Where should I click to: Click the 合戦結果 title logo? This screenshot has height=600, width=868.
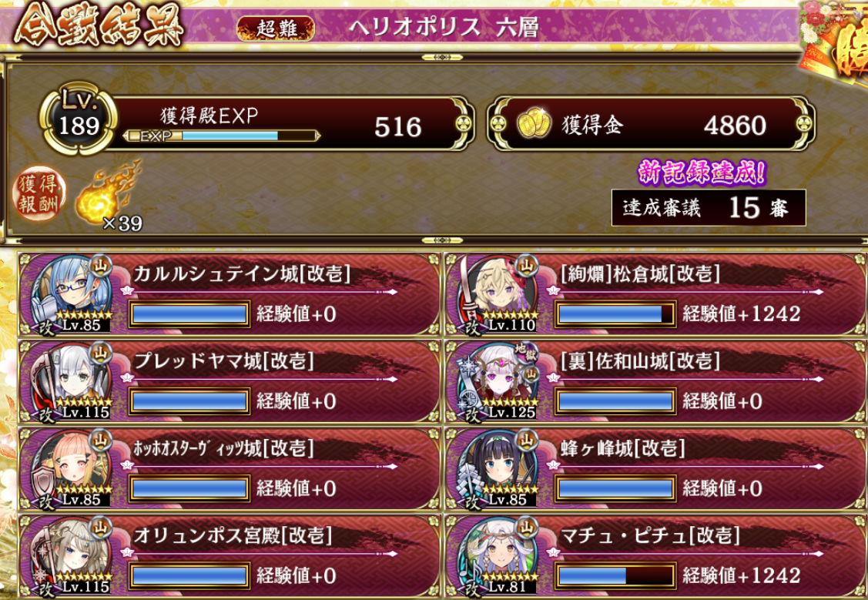pyautogui.click(x=99, y=25)
